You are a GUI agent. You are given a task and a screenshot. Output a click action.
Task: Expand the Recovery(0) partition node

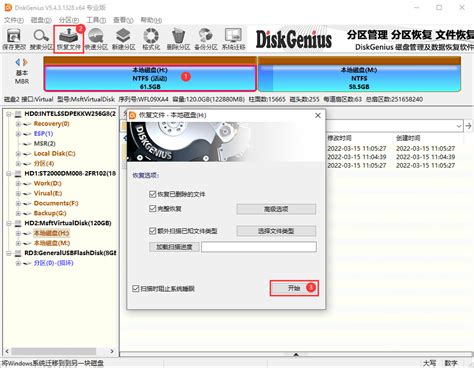coord(18,124)
